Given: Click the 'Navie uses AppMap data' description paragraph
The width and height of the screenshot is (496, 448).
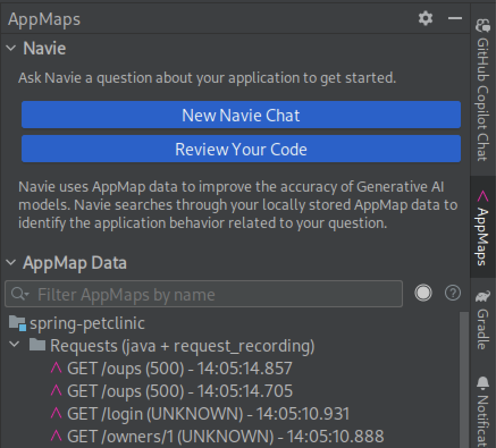Looking at the screenshot, I should point(238,205).
